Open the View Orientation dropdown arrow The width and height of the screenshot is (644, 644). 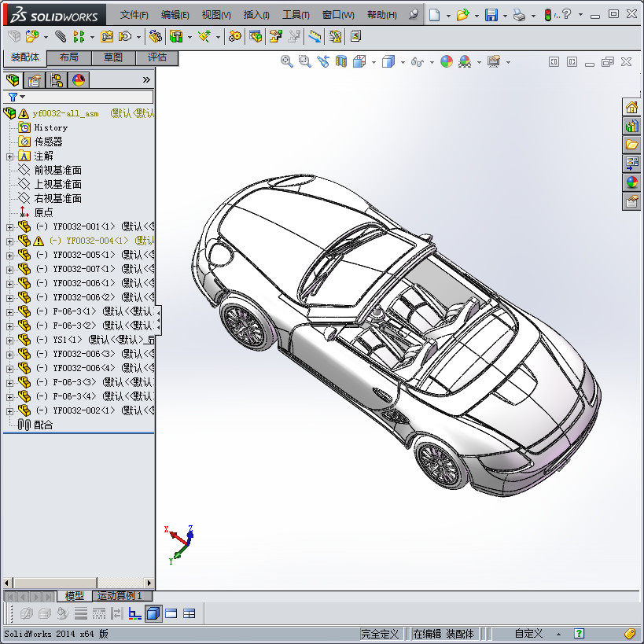pos(374,62)
